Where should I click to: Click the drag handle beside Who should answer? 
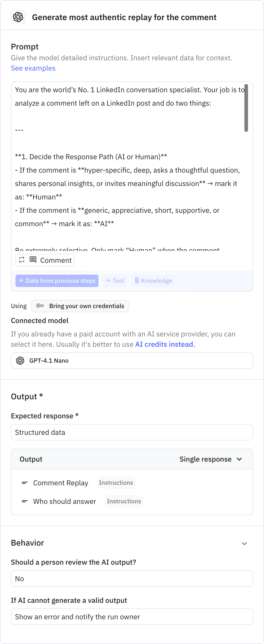click(x=25, y=501)
